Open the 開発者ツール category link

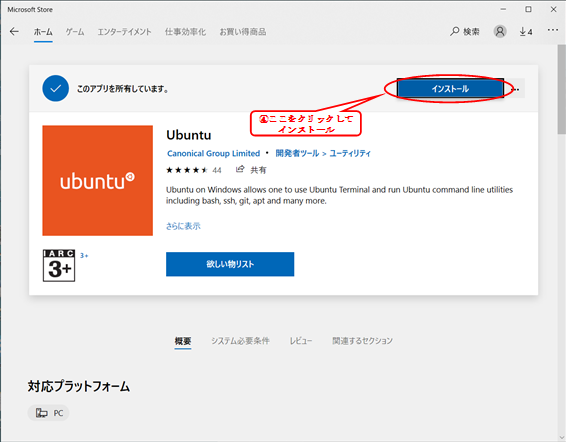point(297,153)
